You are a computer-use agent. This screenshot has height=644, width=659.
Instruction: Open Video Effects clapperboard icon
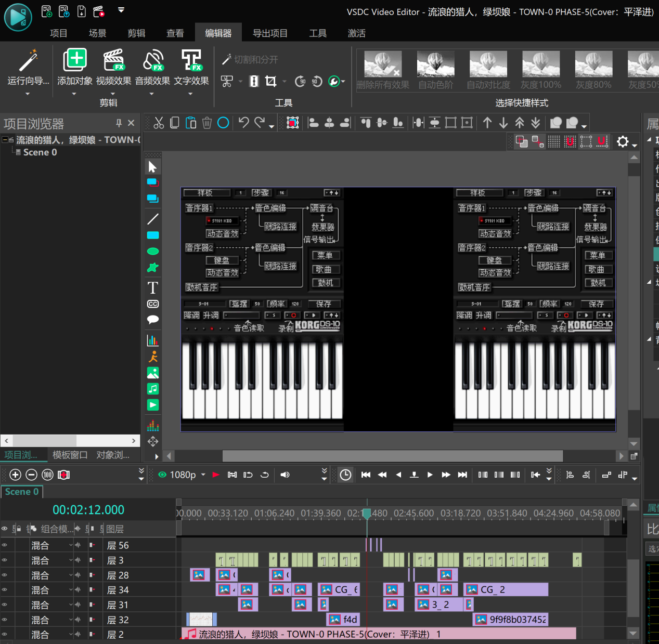click(113, 60)
